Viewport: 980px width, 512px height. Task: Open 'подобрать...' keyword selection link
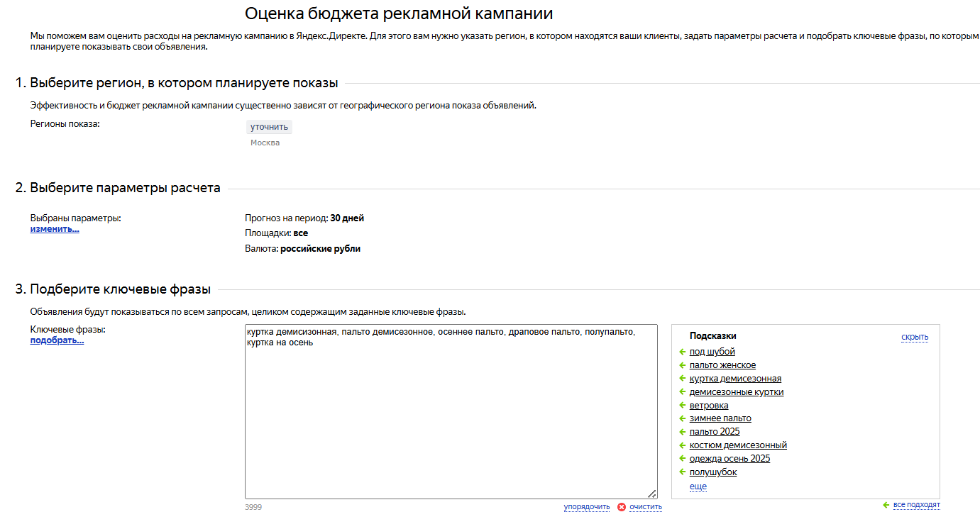point(57,340)
